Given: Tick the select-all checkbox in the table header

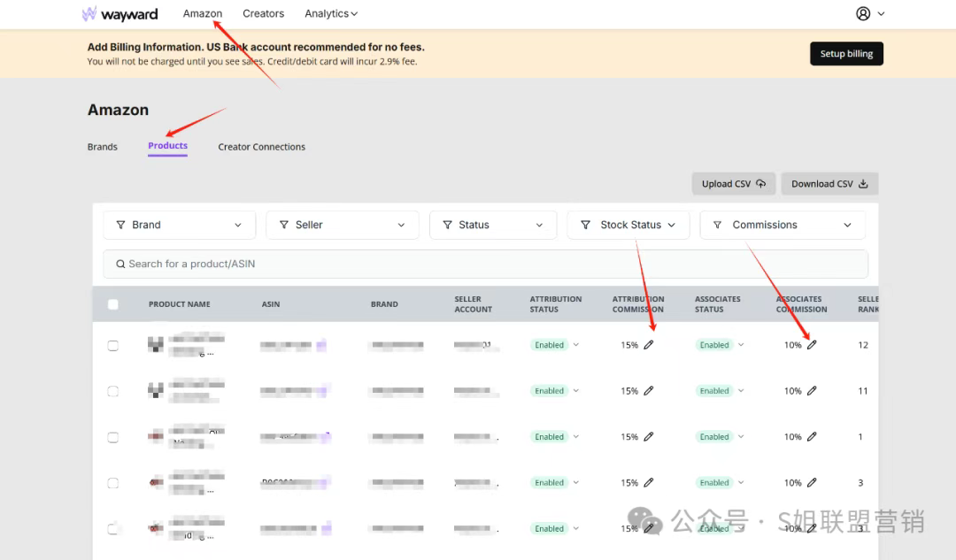Looking at the screenshot, I should coord(112,304).
